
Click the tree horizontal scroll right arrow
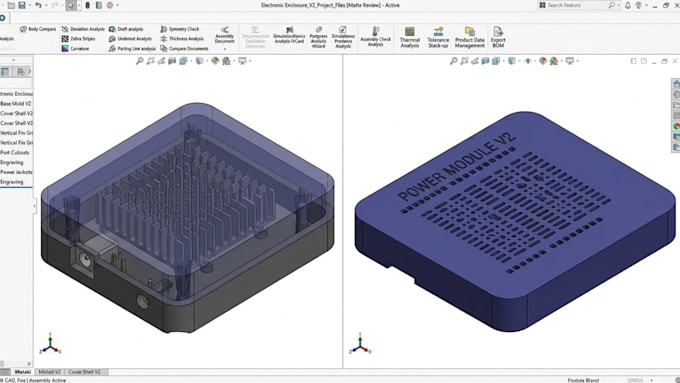[x=29, y=363]
